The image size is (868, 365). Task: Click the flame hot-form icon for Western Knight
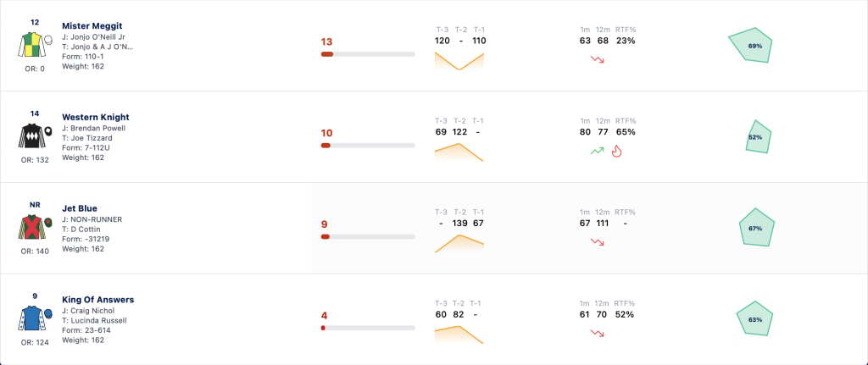pyautogui.click(x=617, y=151)
